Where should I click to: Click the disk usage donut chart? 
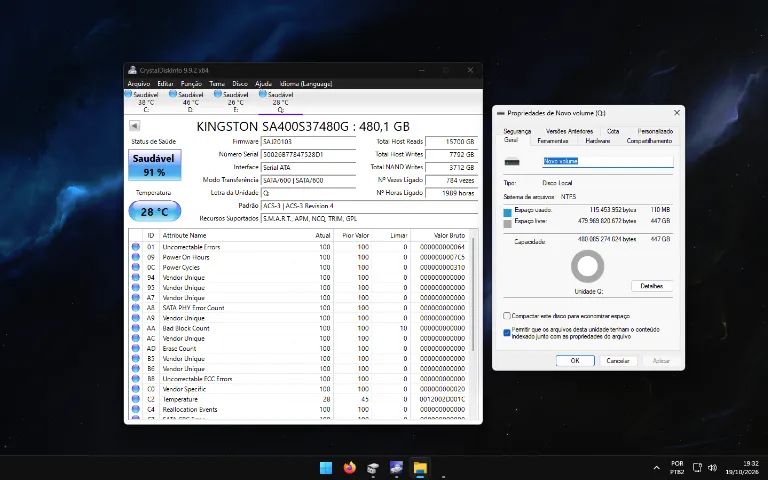[587, 266]
